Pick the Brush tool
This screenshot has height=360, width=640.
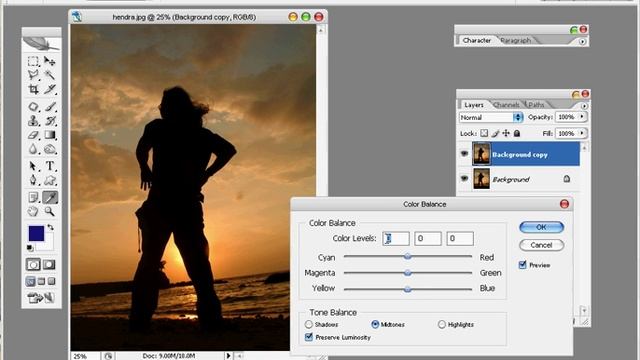[50, 107]
